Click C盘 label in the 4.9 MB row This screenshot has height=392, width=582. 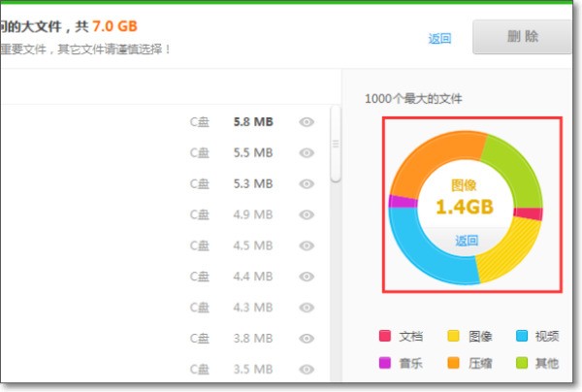pos(200,214)
